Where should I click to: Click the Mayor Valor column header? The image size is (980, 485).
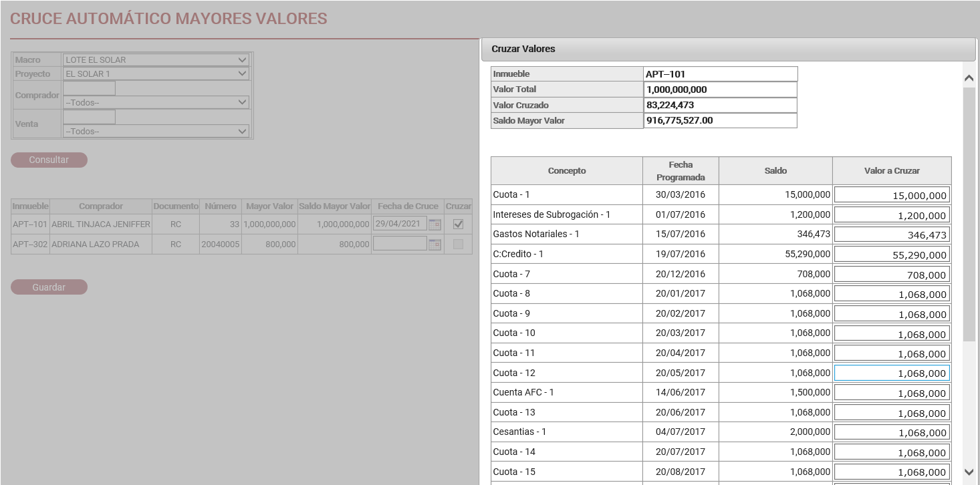[x=269, y=206]
